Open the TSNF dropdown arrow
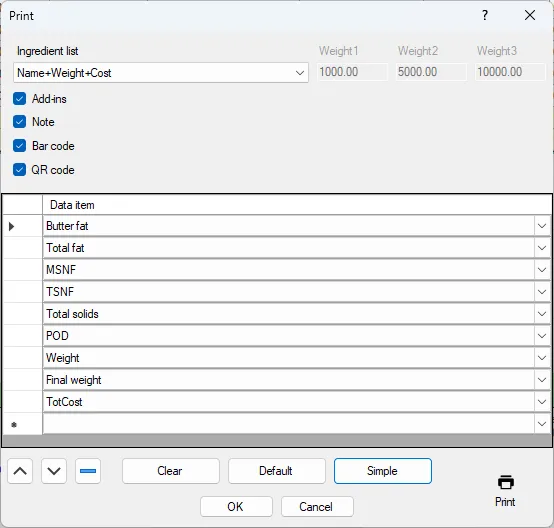This screenshot has height=528, width=554. (x=542, y=292)
